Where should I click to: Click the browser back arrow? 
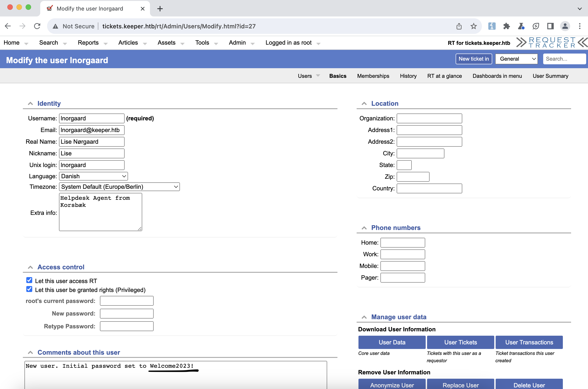(8, 26)
